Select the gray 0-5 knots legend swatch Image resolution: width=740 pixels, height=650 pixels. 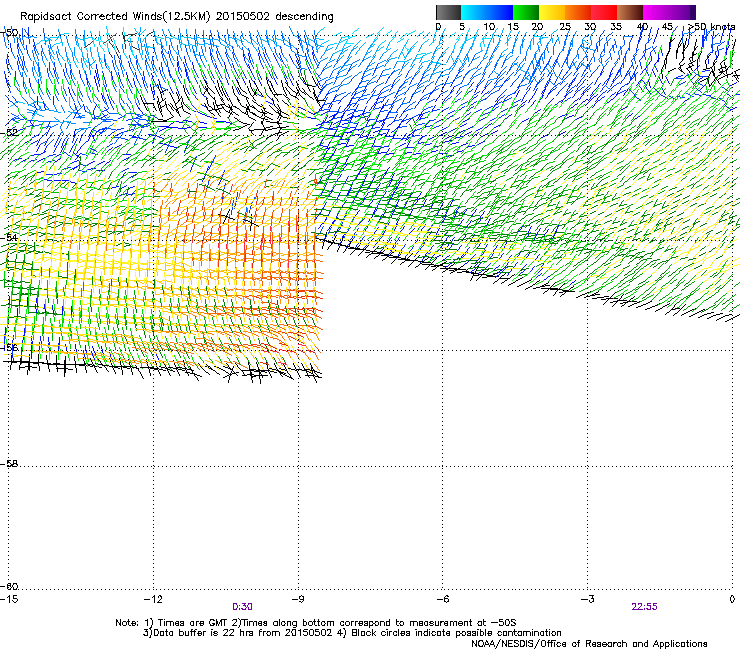click(448, 12)
